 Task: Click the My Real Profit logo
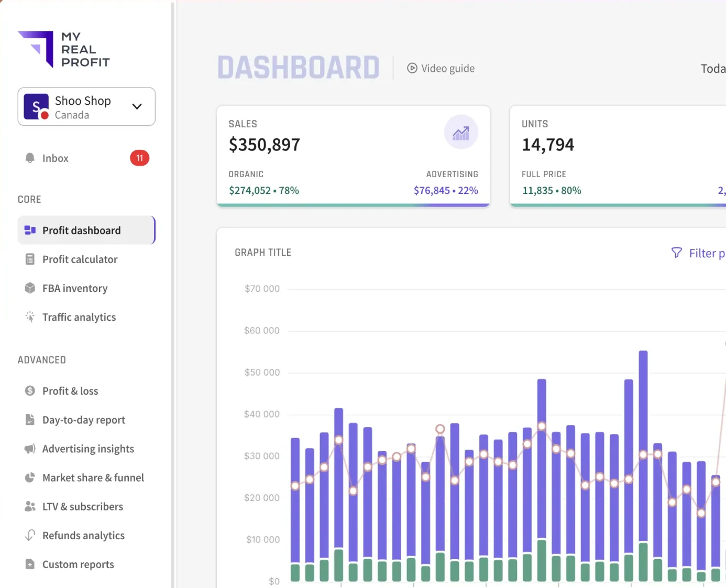[x=64, y=49]
